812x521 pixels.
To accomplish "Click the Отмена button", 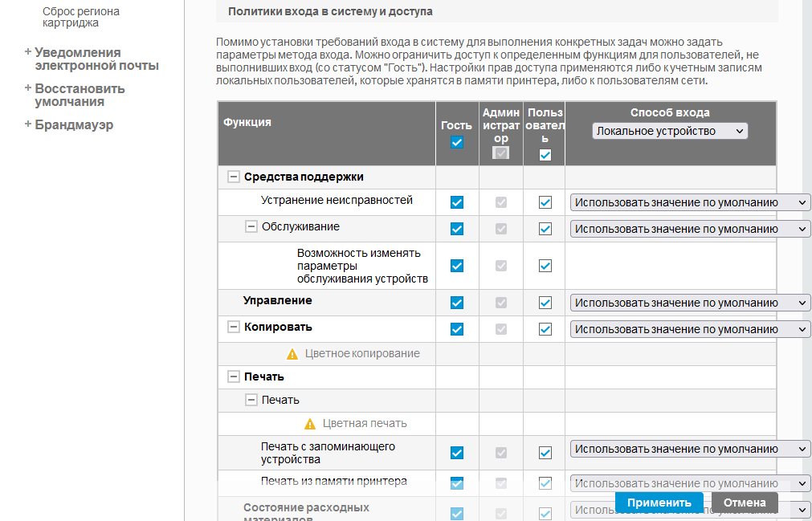I will click(745, 503).
